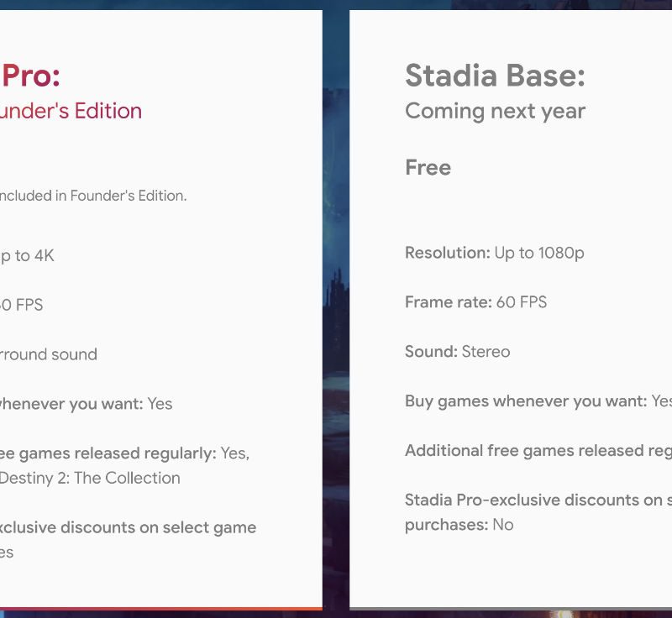Click the 'purchases: No' text
Viewport: 672px width, 618px height.
pos(459,525)
